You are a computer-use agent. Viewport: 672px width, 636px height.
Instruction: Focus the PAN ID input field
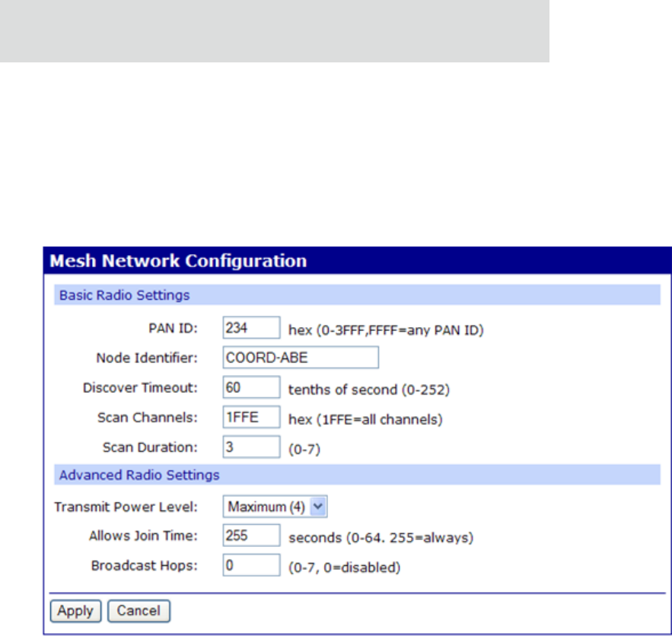[x=252, y=328]
